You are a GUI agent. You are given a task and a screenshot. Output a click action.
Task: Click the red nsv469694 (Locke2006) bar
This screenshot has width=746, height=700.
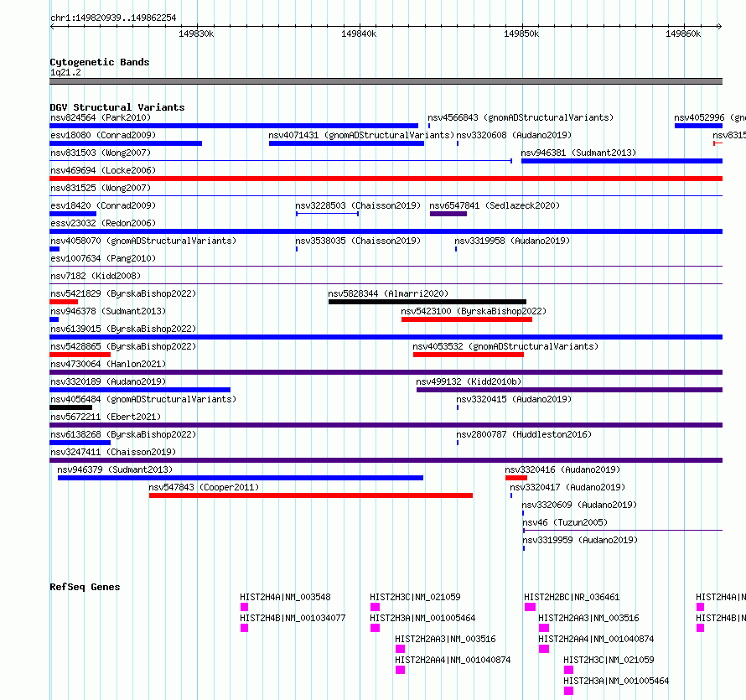[386, 179]
